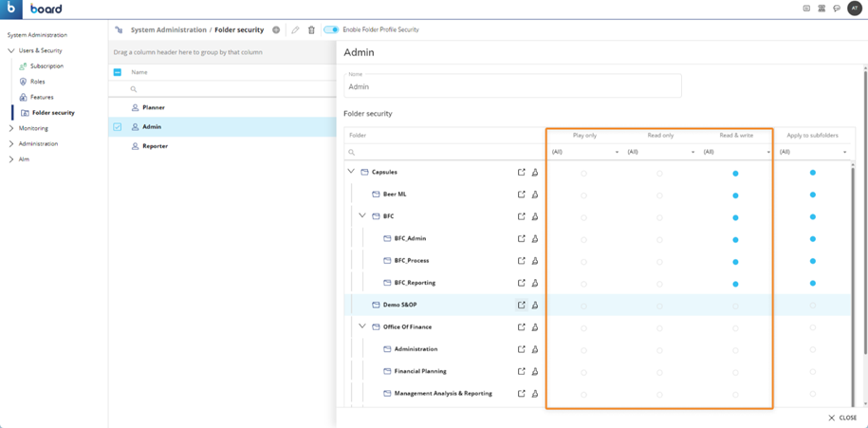868x428 pixels.
Task: Click System Administration heading in sidebar
Action: [37, 35]
